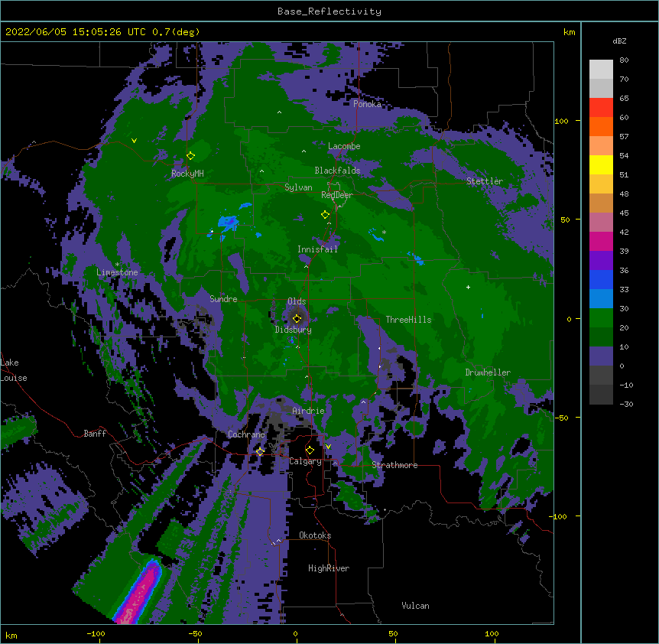Click the white caret marker southwest of Ponoka
This screenshot has height=644, width=659.
tap(280, 112)
